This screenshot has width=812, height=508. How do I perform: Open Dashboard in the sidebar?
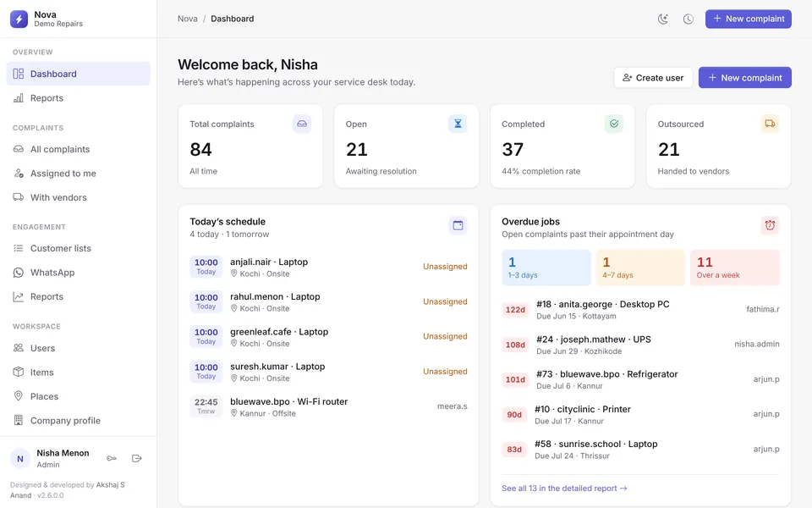click(78, 74)
